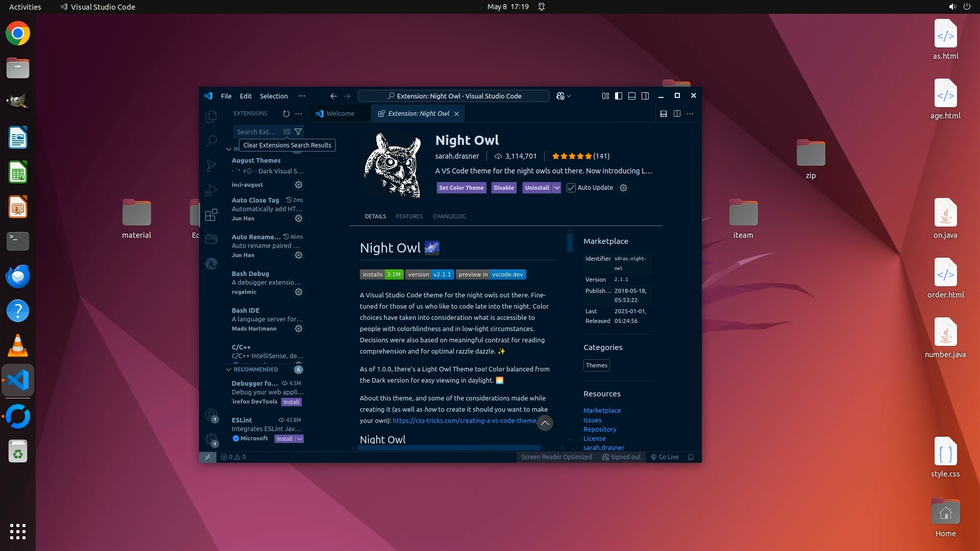
Task: Click the Set Color Theme button
Action: pyautogui.click(x=461, y=188)
